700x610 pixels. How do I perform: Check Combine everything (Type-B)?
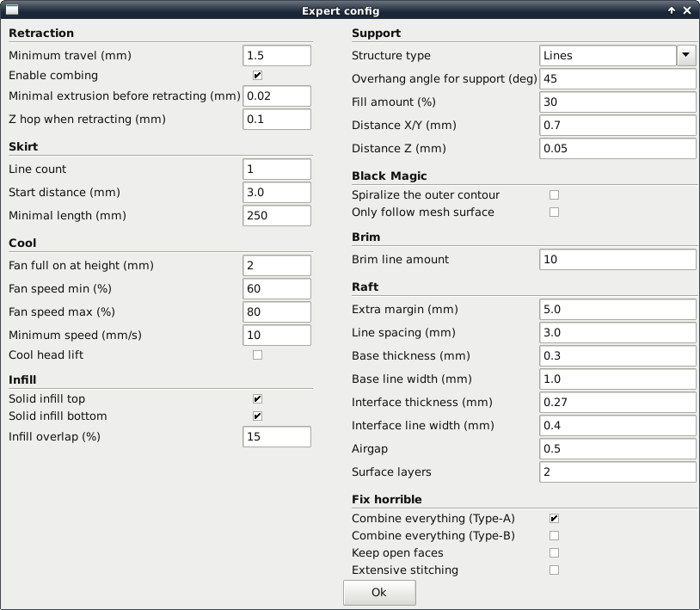(x=554, y=535)
